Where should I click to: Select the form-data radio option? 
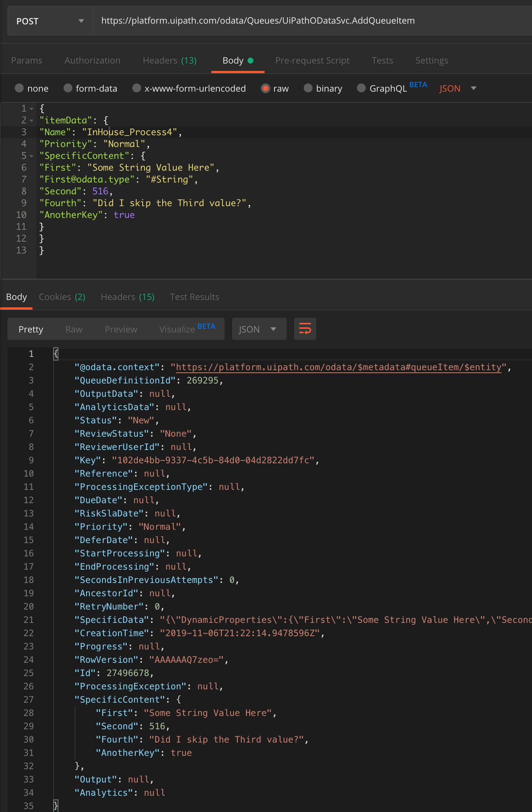pos(68,88)
